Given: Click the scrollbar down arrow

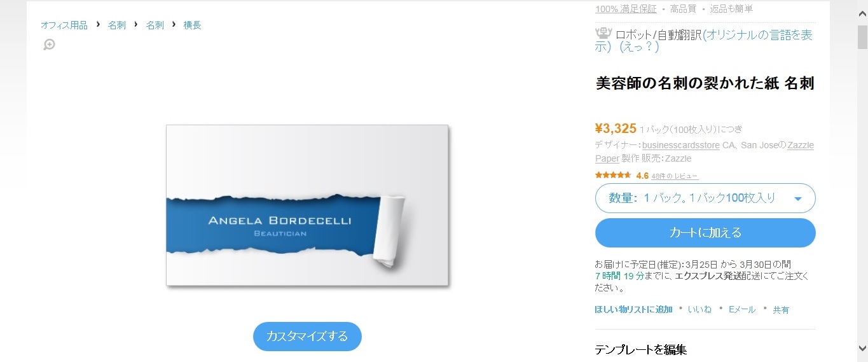Looking at the screenshot, I should (x=862, y=348).
